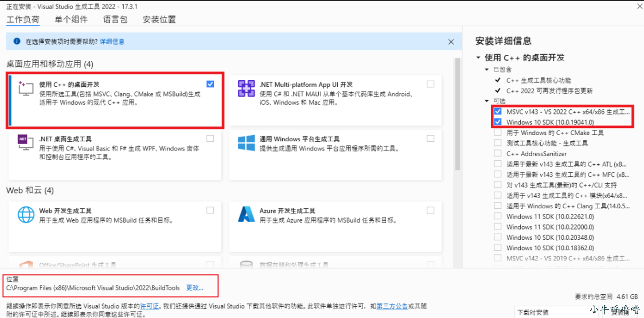
Task: Open the 第三方公告 link
Action: pos(392,306)
